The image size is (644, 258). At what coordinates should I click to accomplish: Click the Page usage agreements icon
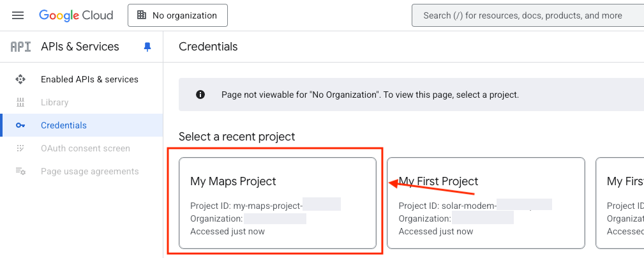[x=20, y=172]
